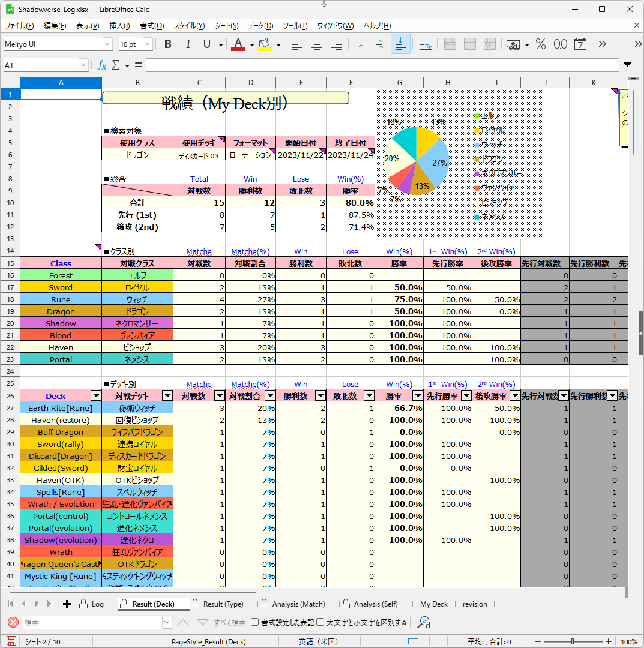Toggle wrap text button
The width and height of the screenshot is (644, 648).
point(426,44)
